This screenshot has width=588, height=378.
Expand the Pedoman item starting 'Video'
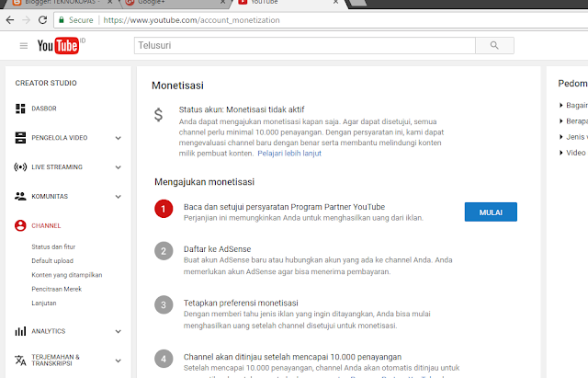pos(572,153)
